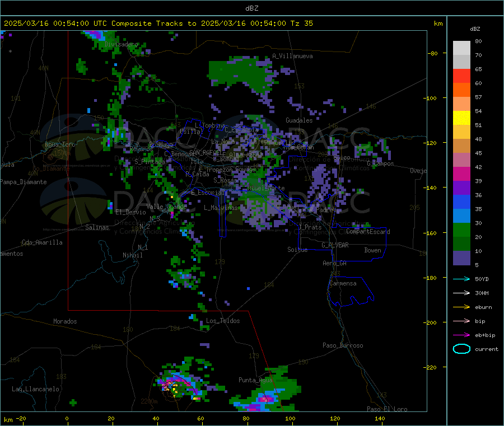Click the magenta 39 dBZ swatch

[461, 174]
